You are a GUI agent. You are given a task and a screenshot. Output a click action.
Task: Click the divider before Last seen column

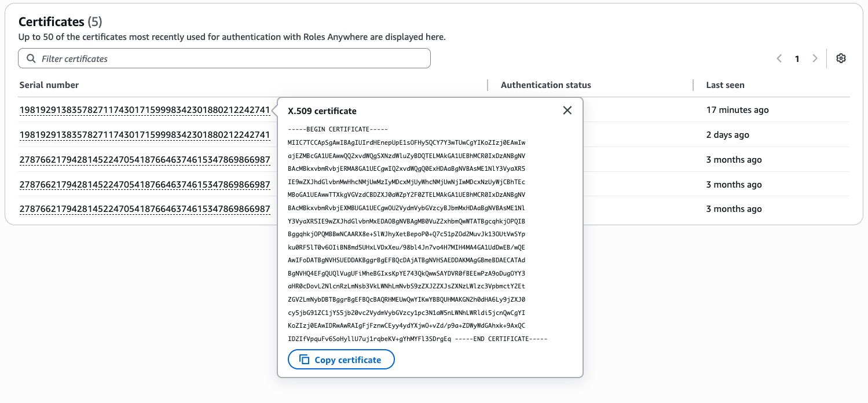click(x=693, y=85)
